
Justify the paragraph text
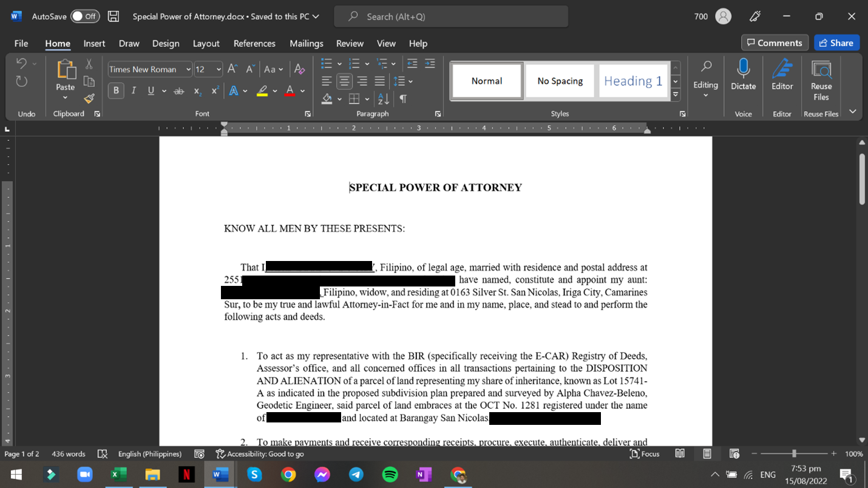point(380,81)
